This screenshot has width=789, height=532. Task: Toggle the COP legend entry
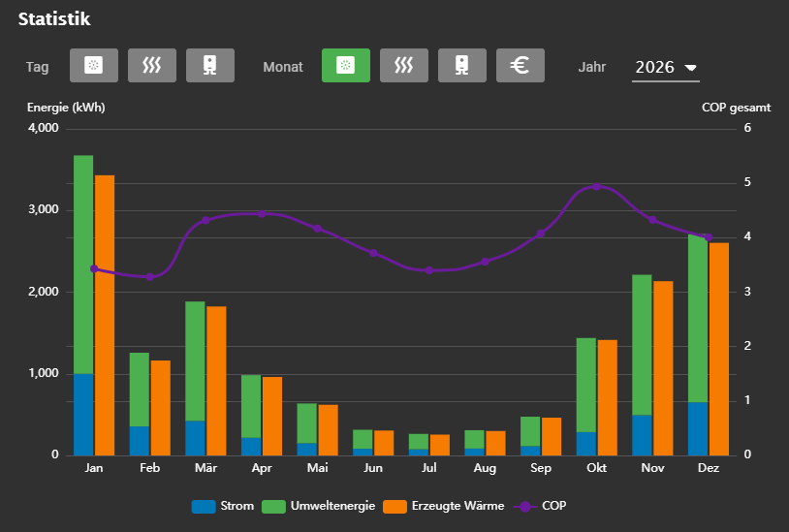click(540, 506)
